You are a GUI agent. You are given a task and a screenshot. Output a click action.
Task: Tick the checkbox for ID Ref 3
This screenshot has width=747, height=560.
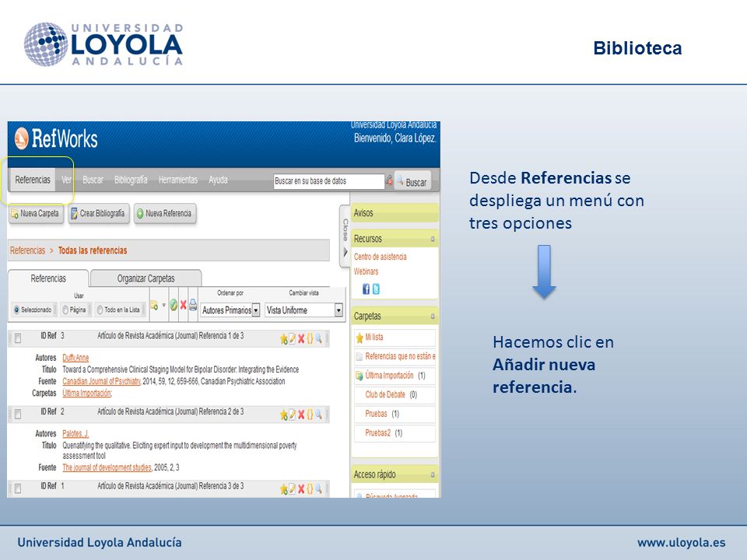click(x=18, y=338)
